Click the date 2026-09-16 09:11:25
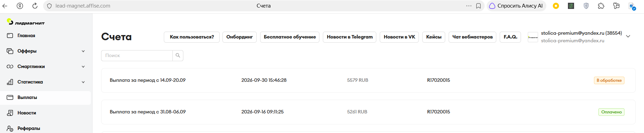The height and width of the screenshot is (133, 644). tap(263, 112)
